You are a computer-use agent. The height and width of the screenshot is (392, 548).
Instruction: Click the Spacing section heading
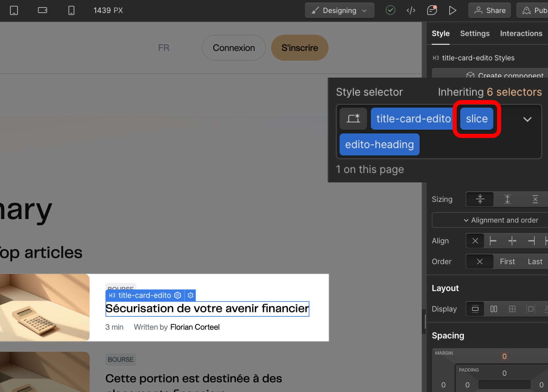pos(448,336)
